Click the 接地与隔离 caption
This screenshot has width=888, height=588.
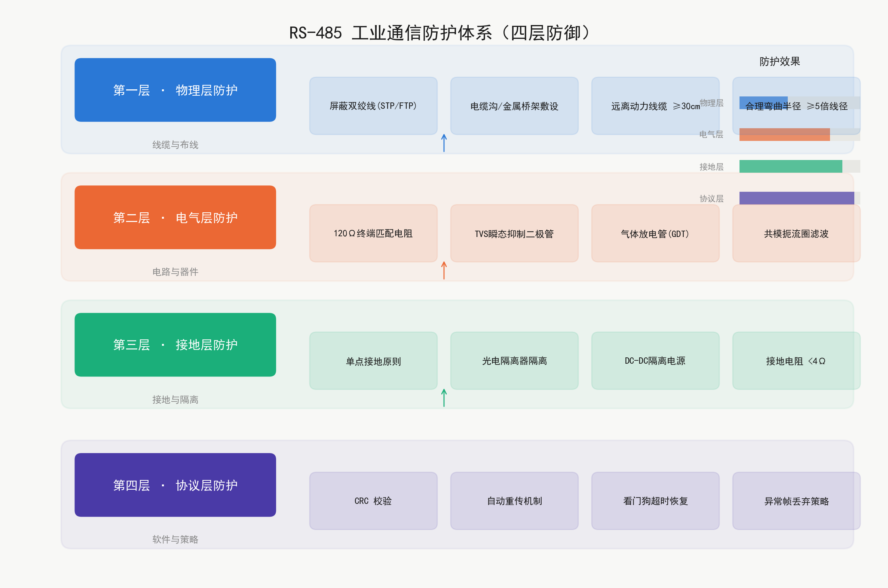(175, 400)
